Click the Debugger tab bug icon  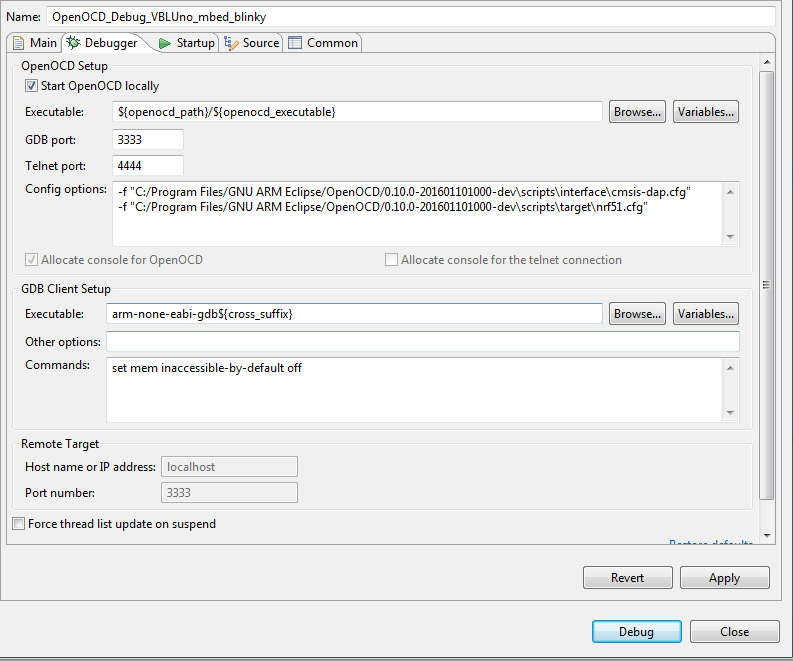[73, 42]
